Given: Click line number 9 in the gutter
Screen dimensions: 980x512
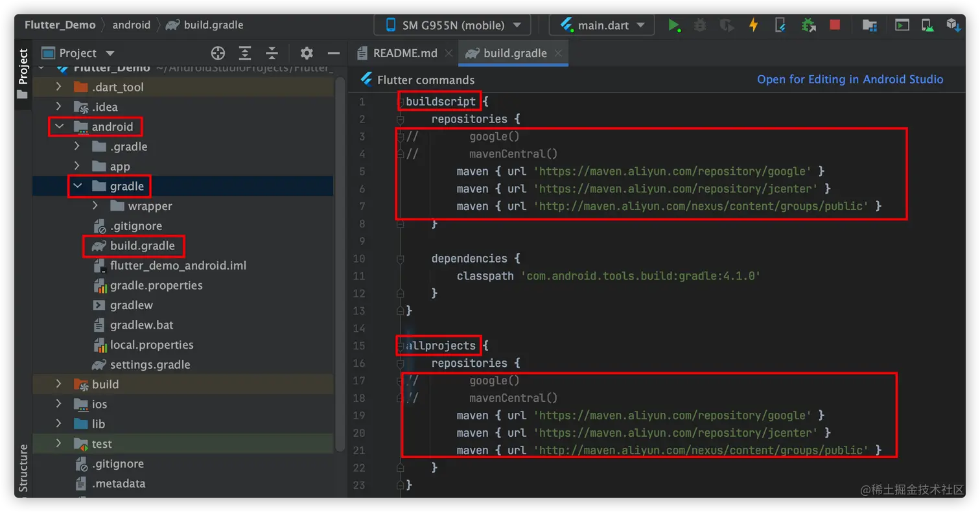Looking at the screenshot, I should point(362,241).
